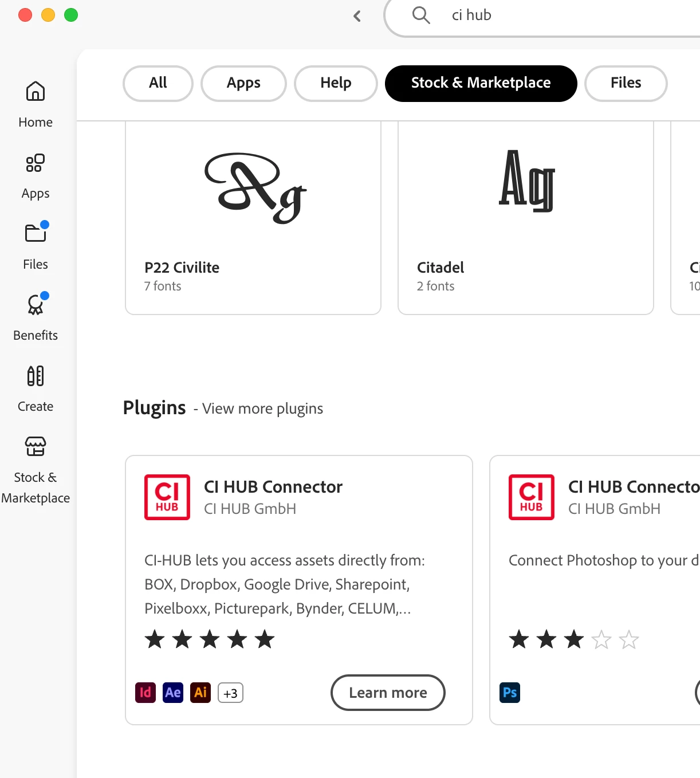Screen dimensions: 700x778
Task: Open the Apps section in sidebar
Action: click(x=36, y=176)
